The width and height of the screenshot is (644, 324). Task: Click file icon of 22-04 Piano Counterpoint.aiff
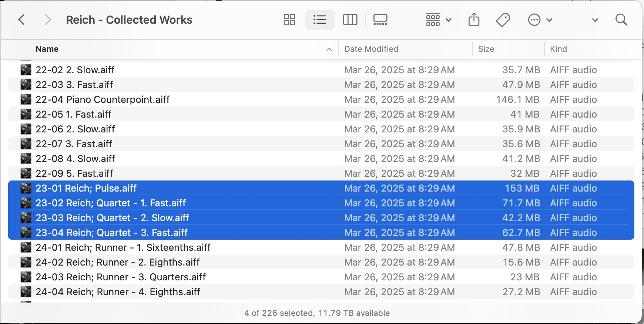[x=26, y=99]
